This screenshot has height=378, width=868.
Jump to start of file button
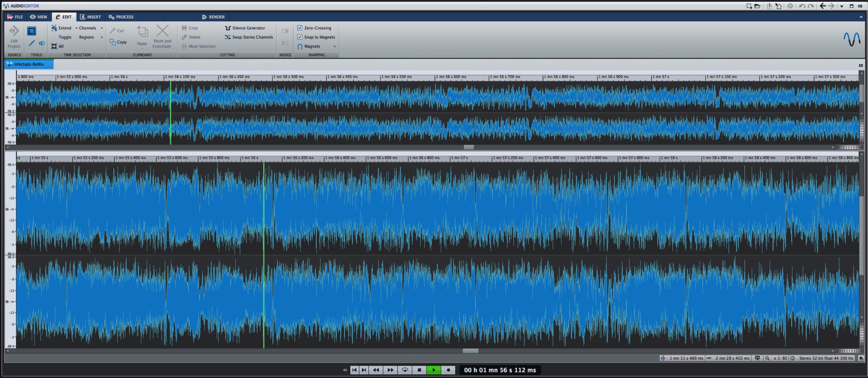(354, 370)
